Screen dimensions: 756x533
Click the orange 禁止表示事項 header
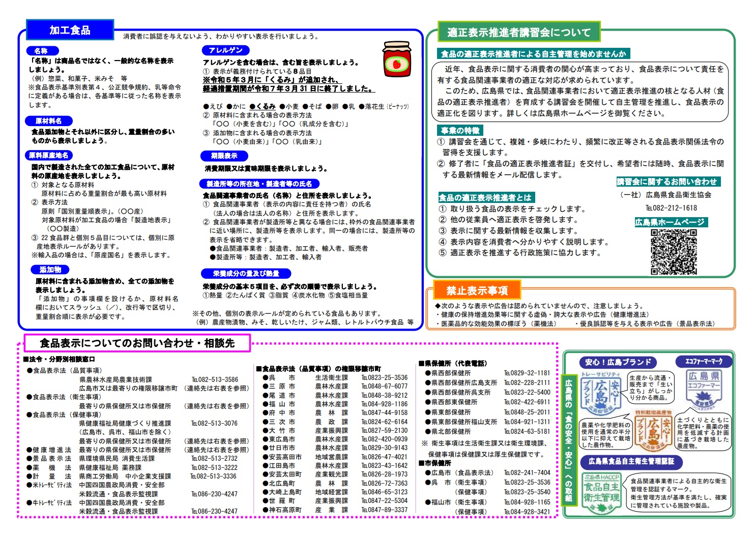(477, 290)
